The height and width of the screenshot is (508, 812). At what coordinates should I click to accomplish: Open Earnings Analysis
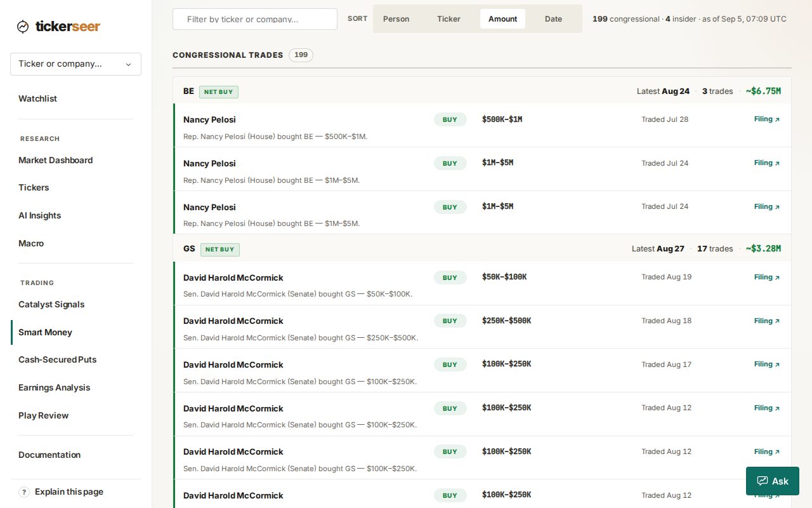click(55, 387)
